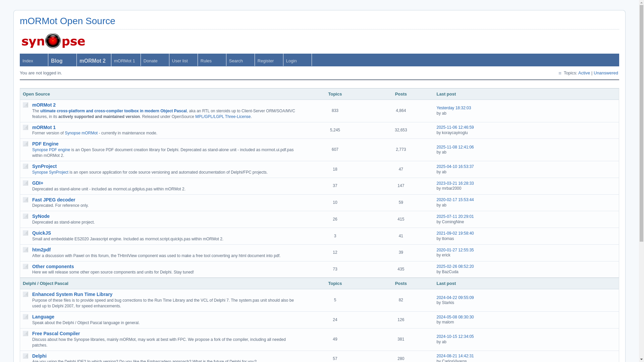Follow the Synopse PDF engine link
644x362 pixels.
51,150
